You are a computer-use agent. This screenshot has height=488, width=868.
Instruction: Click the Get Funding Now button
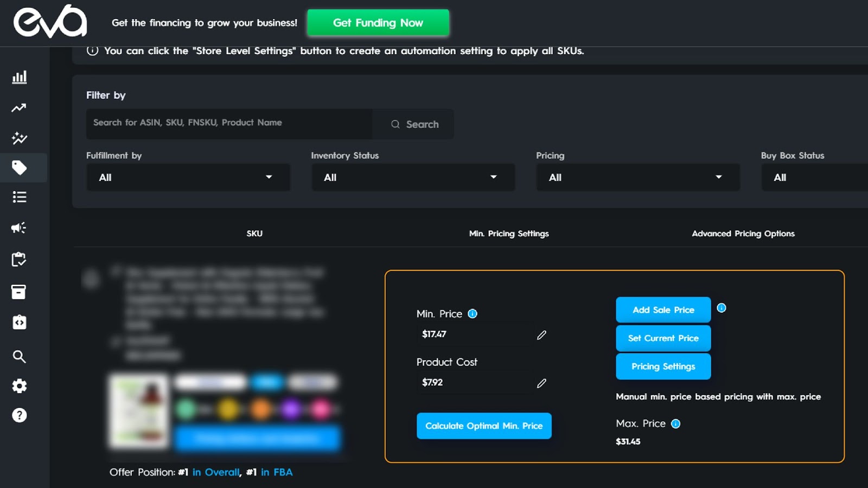[x=378, y=23]
